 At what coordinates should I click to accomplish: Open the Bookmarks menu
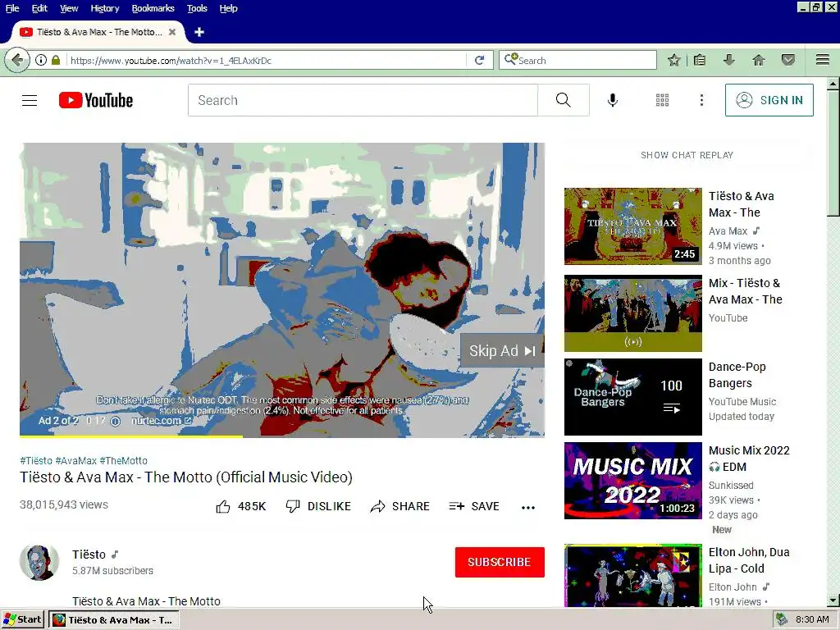pyautogui.click(x=153, y=8)
